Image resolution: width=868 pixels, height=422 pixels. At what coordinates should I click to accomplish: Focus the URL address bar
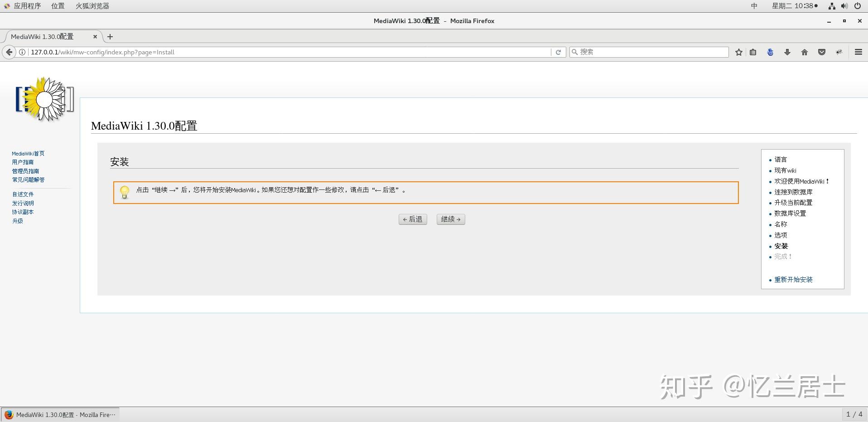click(290, 52)
